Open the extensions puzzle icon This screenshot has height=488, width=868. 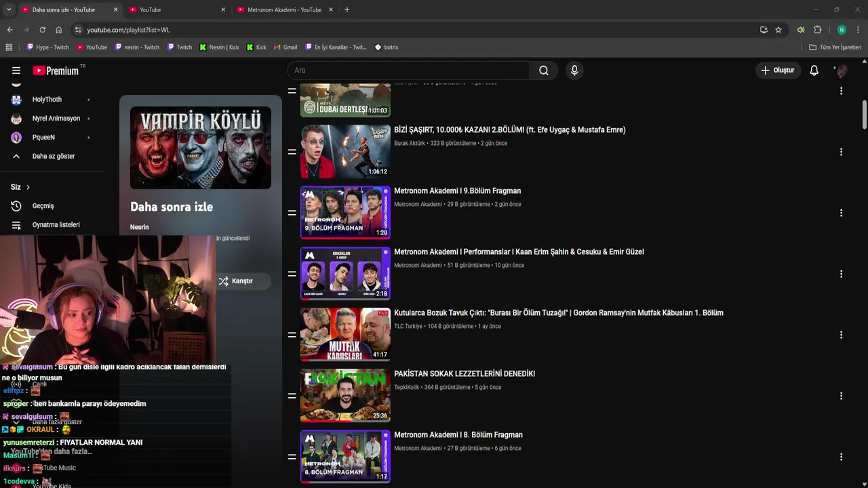click(x=818, y=30)
